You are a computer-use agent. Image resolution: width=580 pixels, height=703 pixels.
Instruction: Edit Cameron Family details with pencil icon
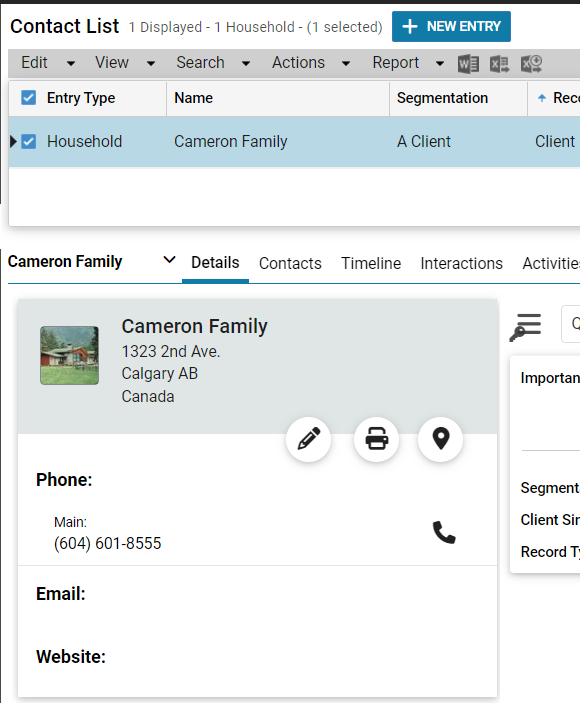click(308, 439)
